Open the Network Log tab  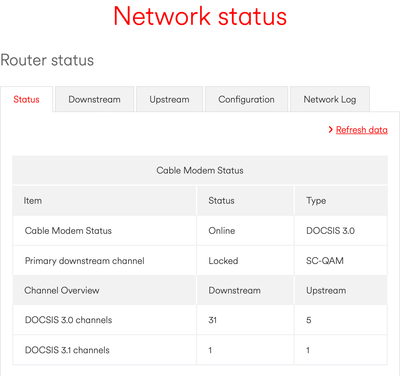click(330, 99)
